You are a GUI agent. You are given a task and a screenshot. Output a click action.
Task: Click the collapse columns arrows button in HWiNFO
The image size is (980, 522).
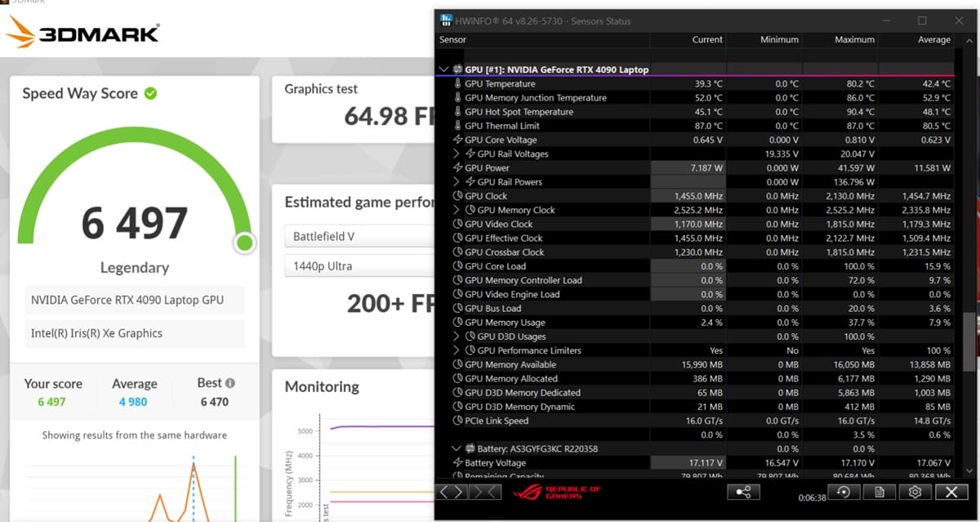pyautogui.click(x=484, y=492)
